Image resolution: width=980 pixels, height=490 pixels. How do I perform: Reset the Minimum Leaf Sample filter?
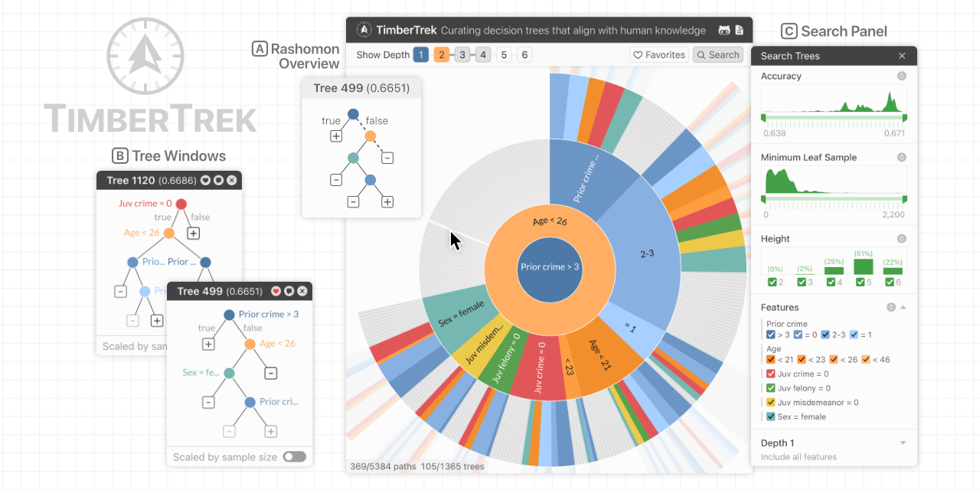tap(901, 157)
